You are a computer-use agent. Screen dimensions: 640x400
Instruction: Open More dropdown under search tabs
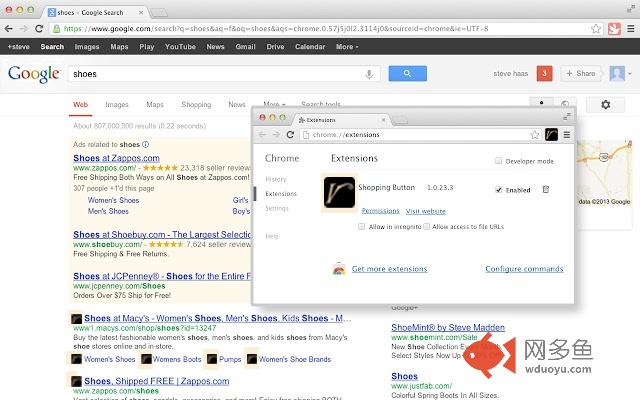[x=272, y=104]
